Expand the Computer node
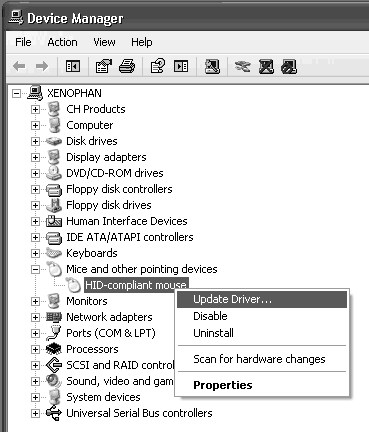369x432 pixels. tap(35, 125)
